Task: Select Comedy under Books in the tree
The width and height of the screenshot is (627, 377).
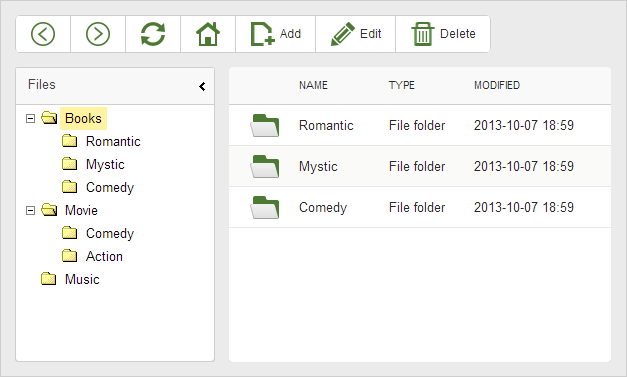Action: 110,188
